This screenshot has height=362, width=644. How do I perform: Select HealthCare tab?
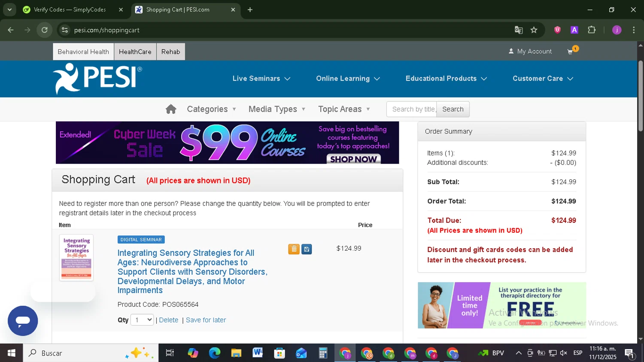[135, 52]
